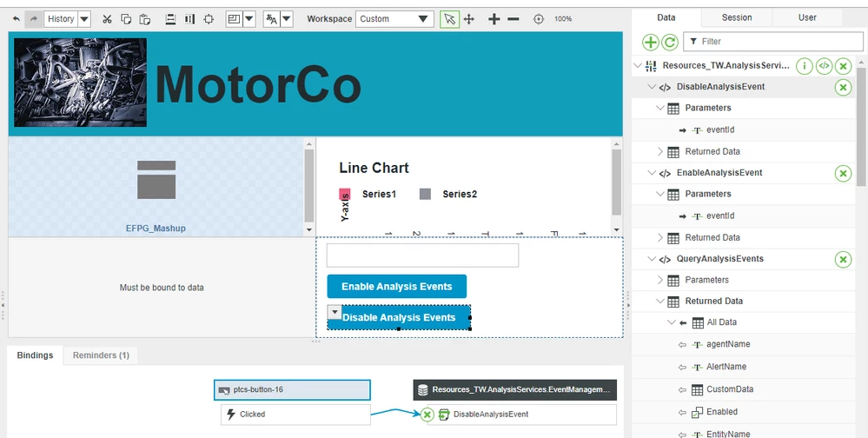Screen dimensions: 868x438
Task: Open the Reminders (1) tab
Action: 101,355
